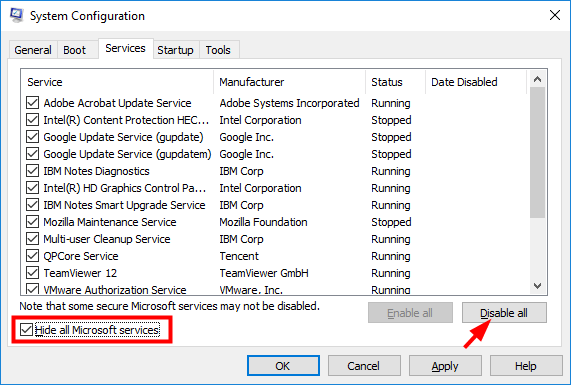This screenshot has height=385, width=571.
Task: Sort by the Manufacturer column header
Action: 290,82
